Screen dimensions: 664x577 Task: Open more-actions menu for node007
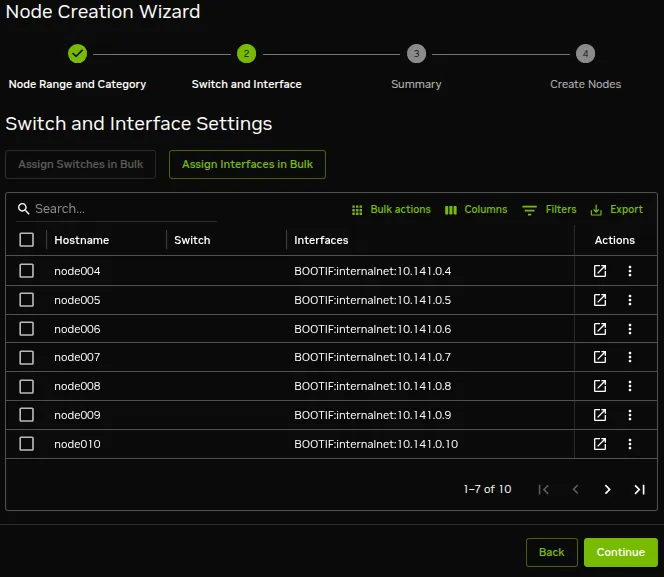[630, 357]
